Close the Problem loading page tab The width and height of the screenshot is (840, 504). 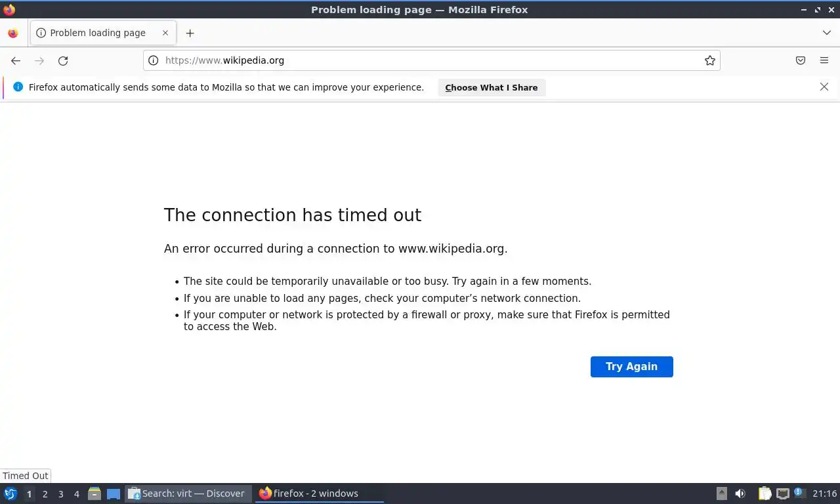tap(165, 33)
